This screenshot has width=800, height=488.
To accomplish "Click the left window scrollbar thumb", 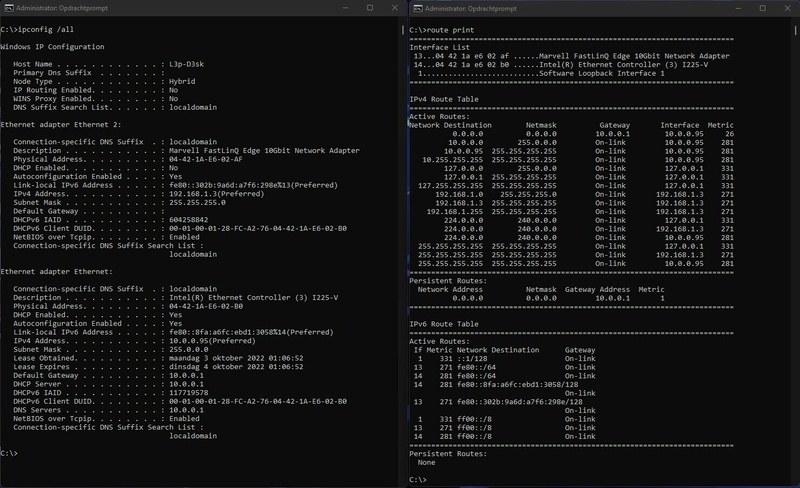I will [403, 30].
